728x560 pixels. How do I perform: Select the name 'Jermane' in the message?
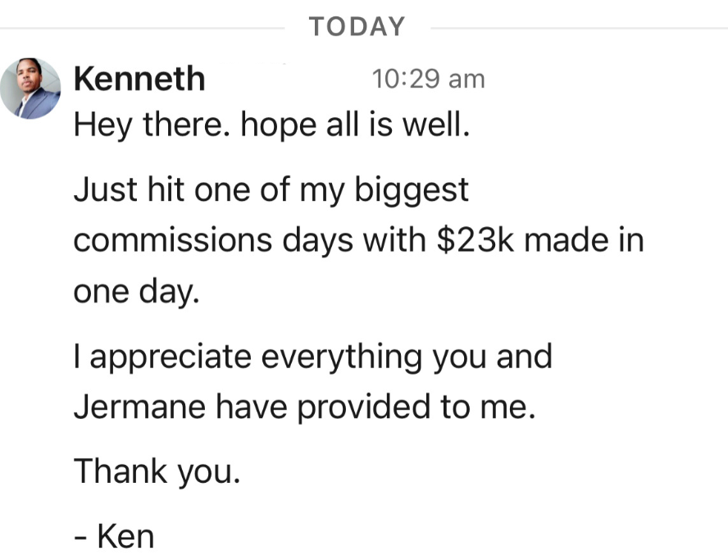(139, 407)
